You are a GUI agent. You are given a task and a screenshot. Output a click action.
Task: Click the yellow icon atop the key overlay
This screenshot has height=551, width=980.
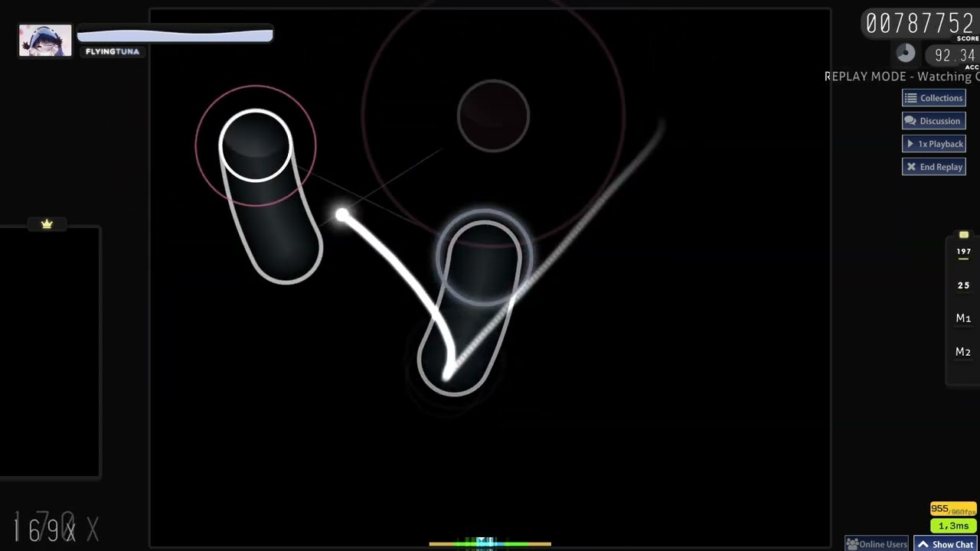coord(964,235)
